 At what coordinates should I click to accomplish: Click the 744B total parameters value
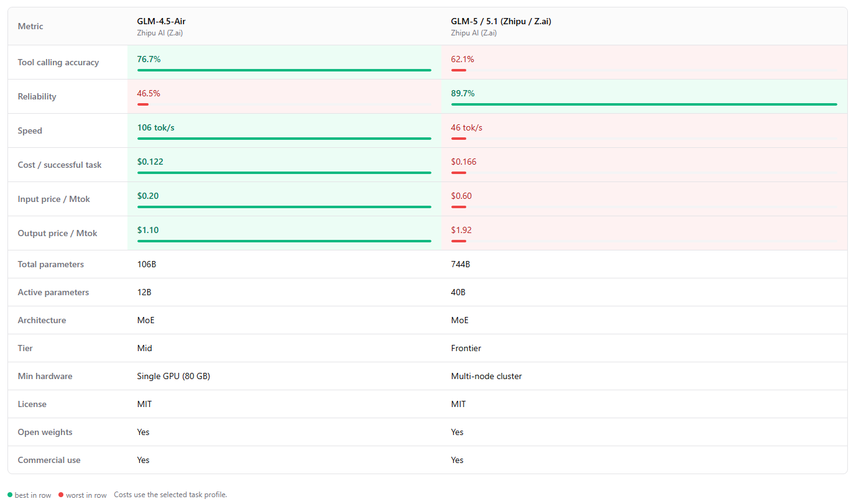tap(461, 264)
